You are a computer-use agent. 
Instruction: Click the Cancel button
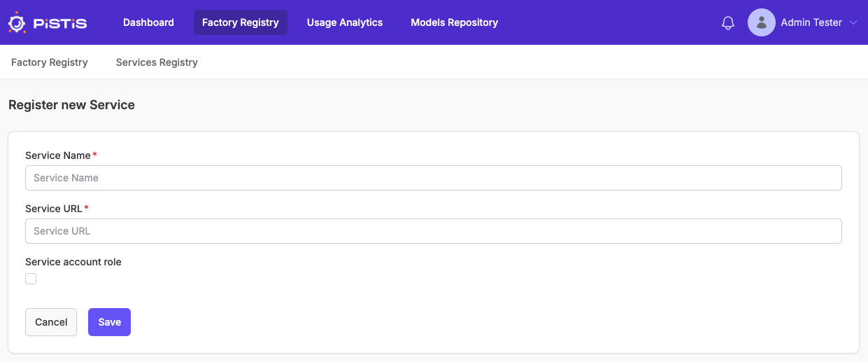coord(51,322)
